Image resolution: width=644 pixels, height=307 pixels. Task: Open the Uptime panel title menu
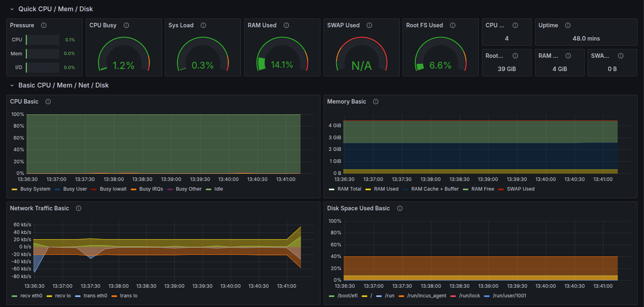tap(548, 25)
